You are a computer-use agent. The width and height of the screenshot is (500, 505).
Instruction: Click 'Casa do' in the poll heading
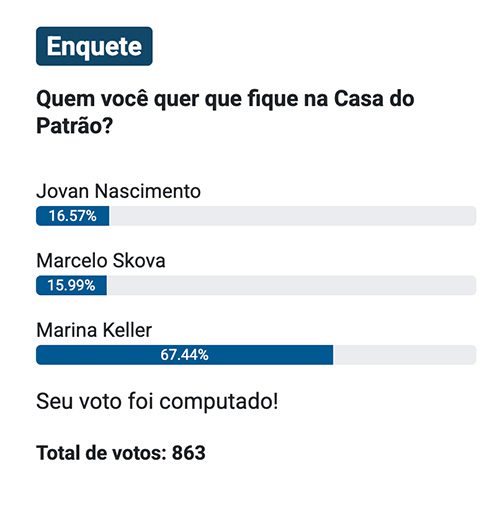tap(374, 99)
